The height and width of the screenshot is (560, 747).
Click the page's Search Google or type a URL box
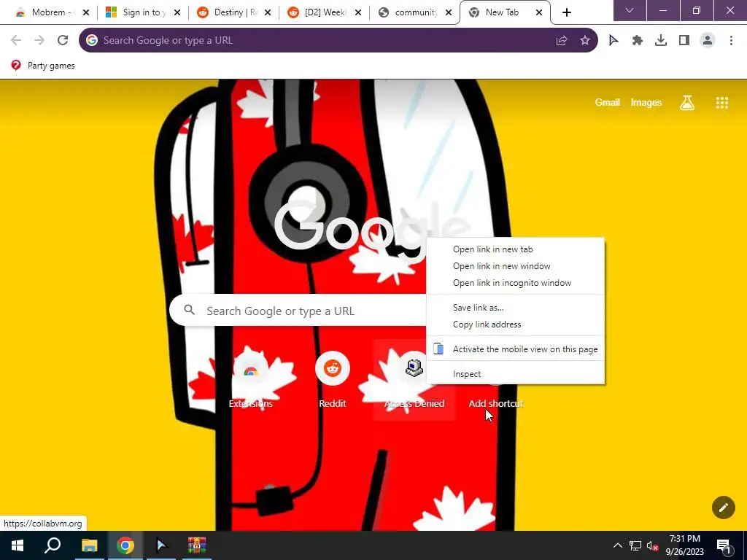298,311
